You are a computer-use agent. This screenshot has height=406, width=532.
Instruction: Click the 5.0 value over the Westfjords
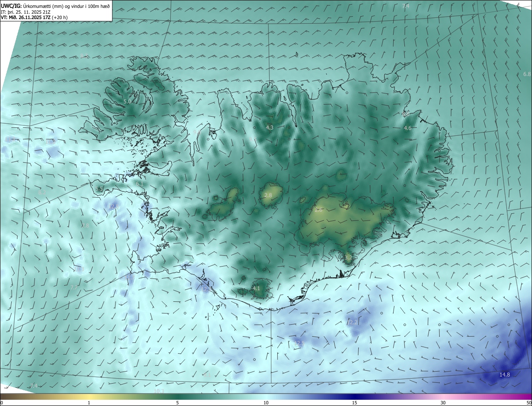coord(128,101)
